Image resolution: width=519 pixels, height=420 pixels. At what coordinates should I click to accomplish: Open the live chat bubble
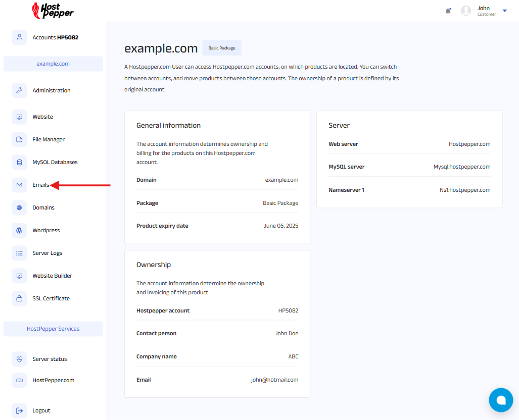501,400
